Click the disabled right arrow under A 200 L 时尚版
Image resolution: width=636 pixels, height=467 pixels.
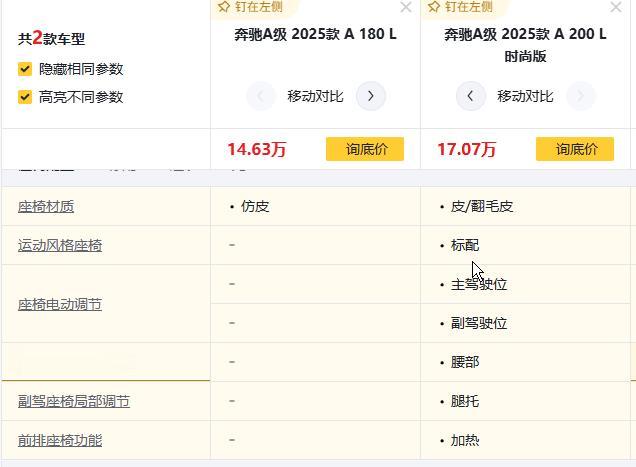click(580, 96)
